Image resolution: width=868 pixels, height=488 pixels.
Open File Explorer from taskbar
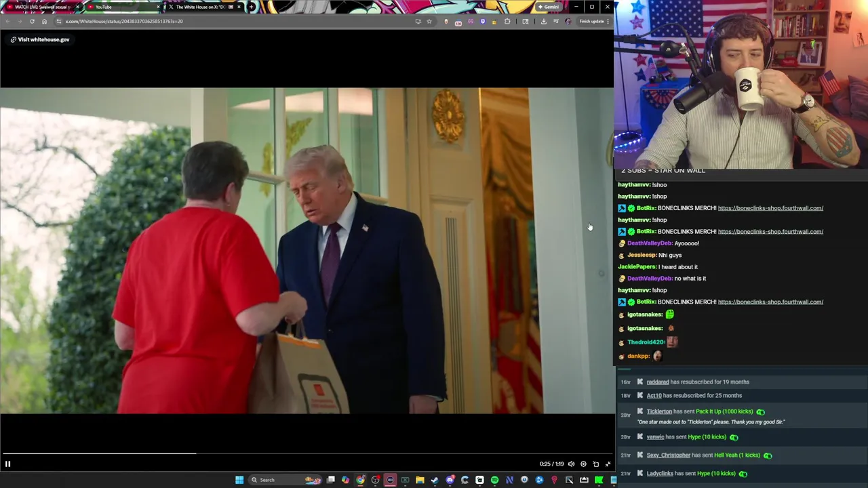point(420,480)
